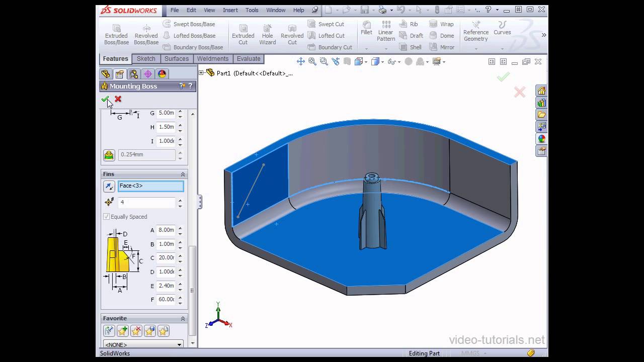This screenshot has height=362, width=644.
Task: Open the DisplayManager color ball tab
Action: click(x=162, y=74)
